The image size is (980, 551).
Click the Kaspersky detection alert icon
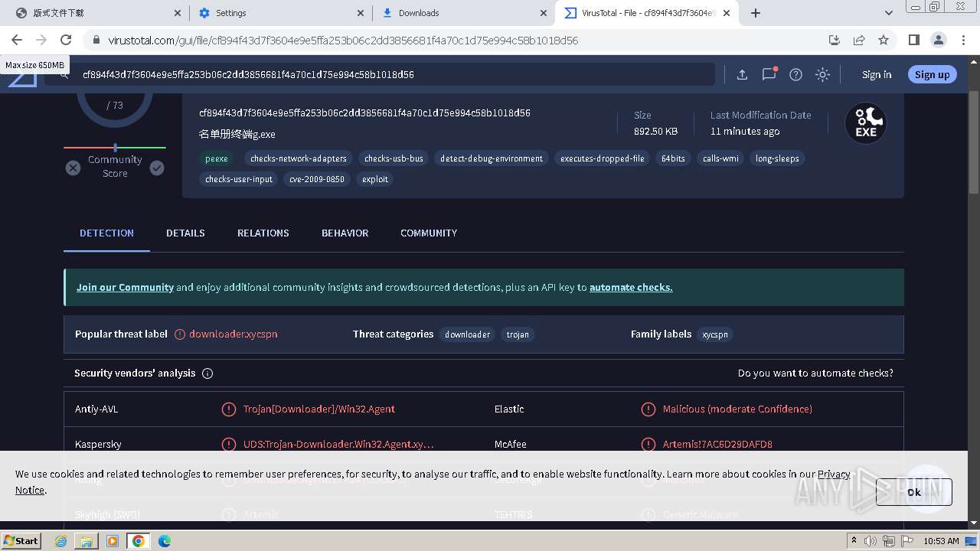(228, 445)
